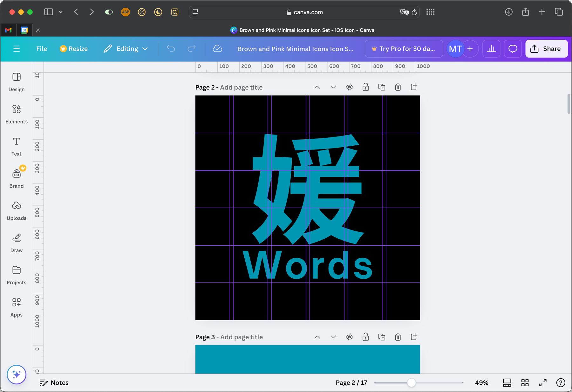572x392 pixels.
Task: Open the Uploads panel
Action: [16, 210]
